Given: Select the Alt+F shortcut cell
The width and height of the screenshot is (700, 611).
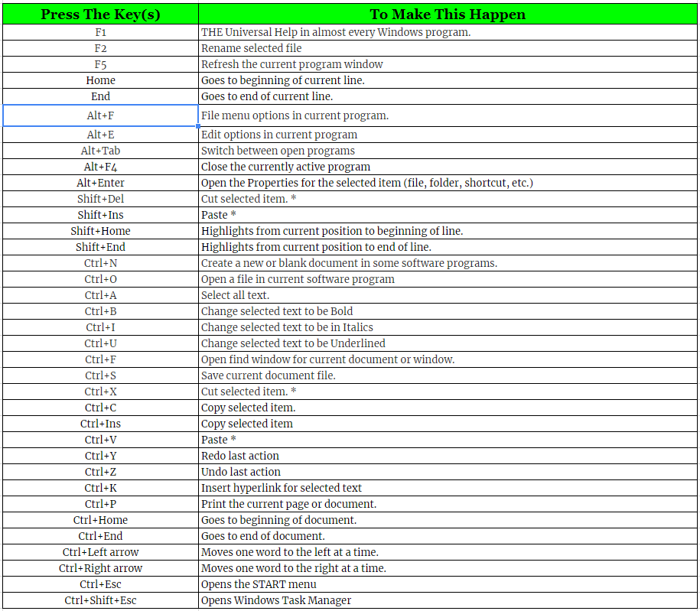Looking at the screenshot, I should click(100, 115).
